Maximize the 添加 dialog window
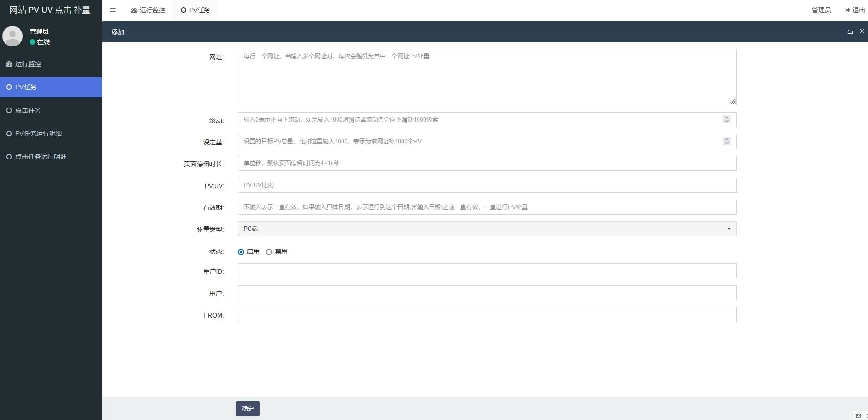The width and height of the screenshot is (868, 420). (x=850, y=31)
